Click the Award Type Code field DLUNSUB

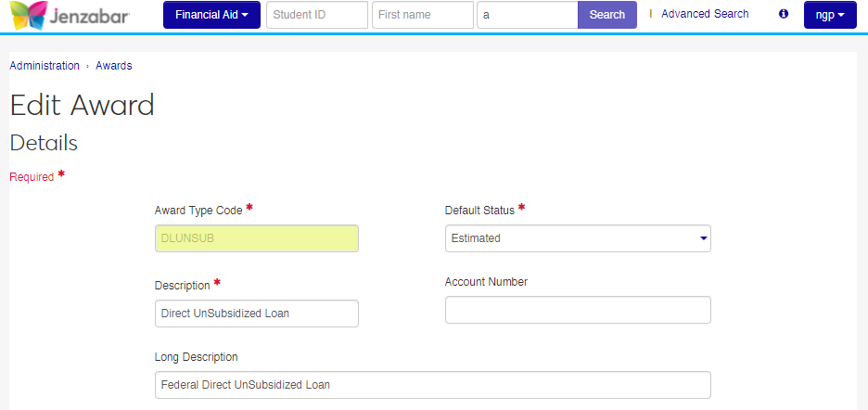click(256, 238)
